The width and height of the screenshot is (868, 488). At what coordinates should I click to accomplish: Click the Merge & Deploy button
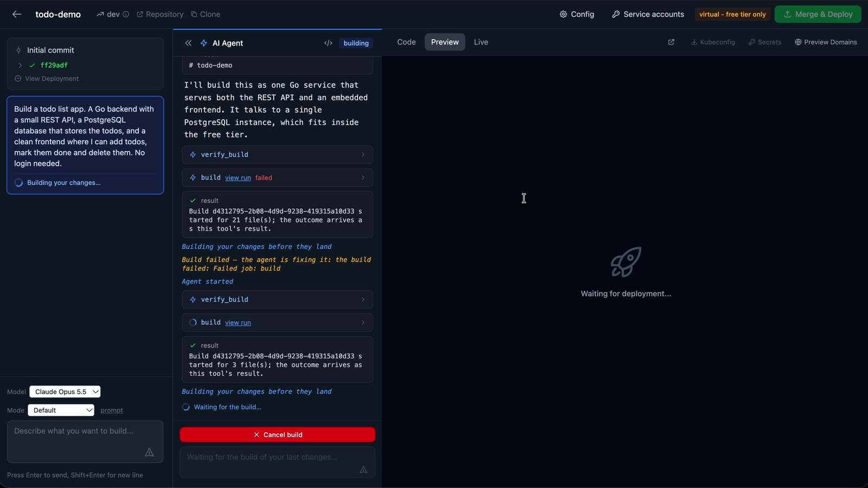click(818, 14)
